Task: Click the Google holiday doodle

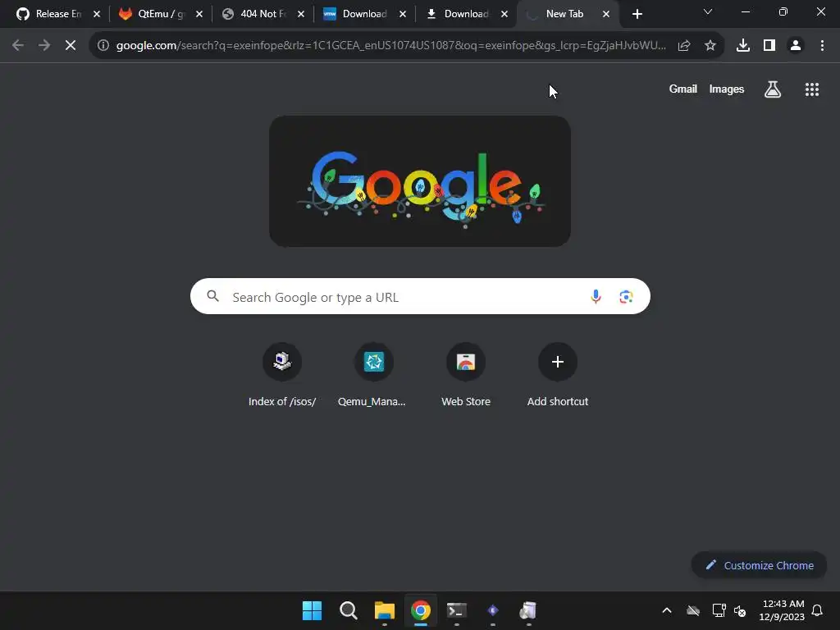Action: (x=419, y=181)
